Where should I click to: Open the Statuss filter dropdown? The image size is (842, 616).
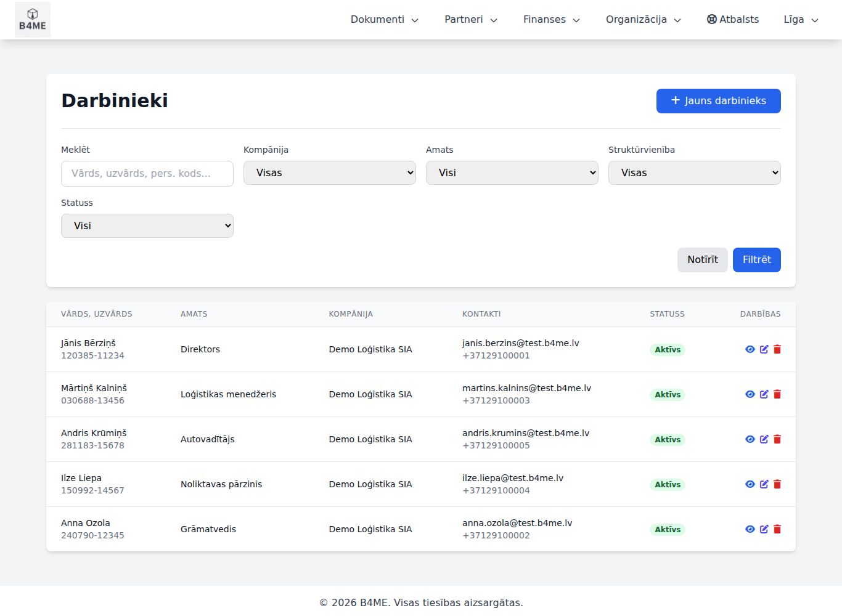coord(147,226)
